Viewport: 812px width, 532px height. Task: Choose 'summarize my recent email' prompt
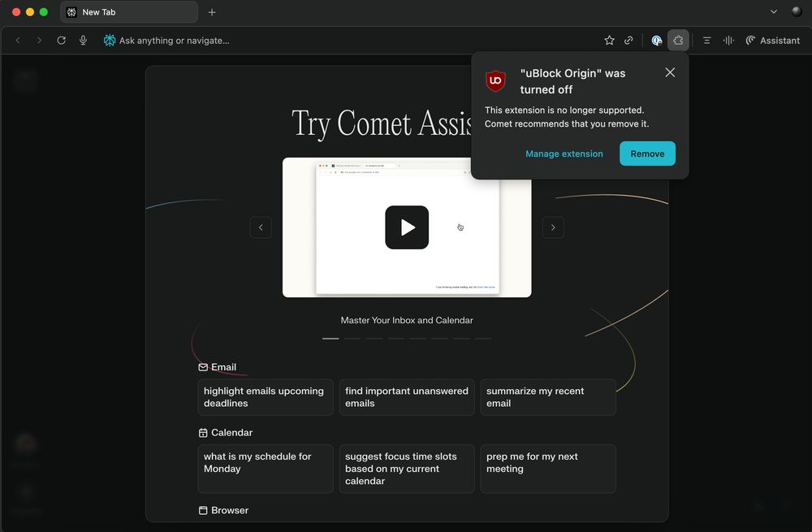point(548,397)
